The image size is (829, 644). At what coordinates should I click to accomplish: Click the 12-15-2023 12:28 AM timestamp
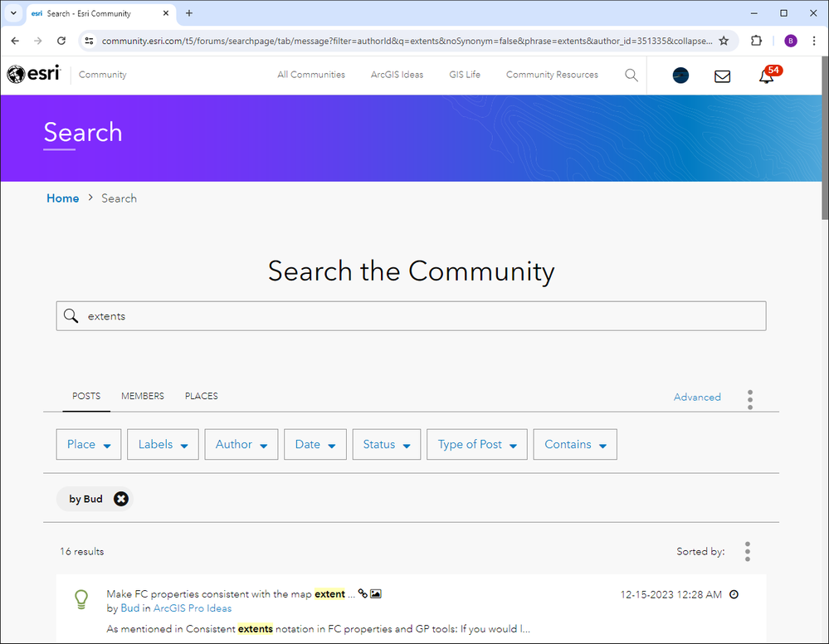(671, 594)
